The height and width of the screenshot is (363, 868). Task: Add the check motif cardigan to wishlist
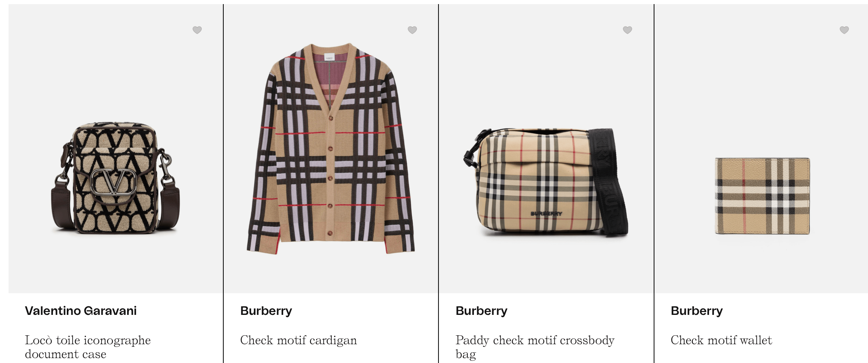tap(412, 30)
